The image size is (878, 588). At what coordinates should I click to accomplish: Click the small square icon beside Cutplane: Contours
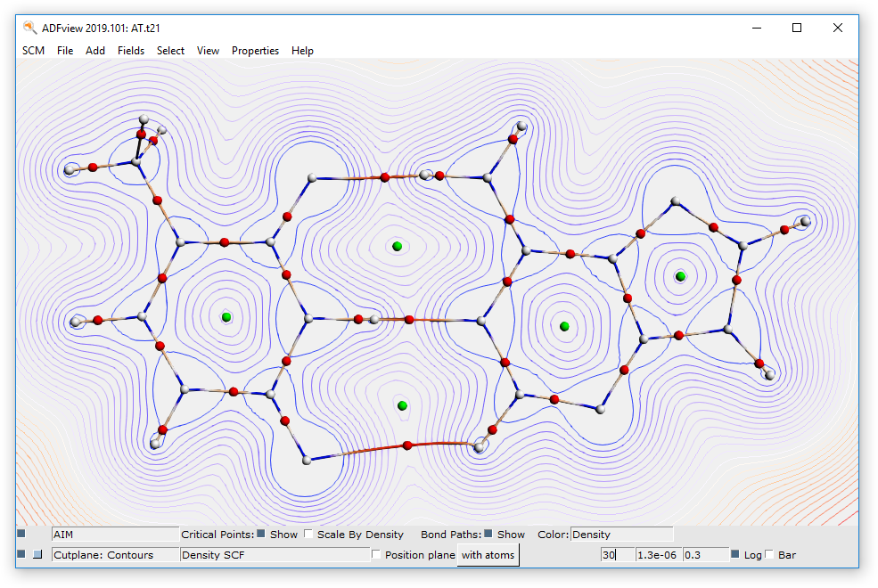(37, 554)
